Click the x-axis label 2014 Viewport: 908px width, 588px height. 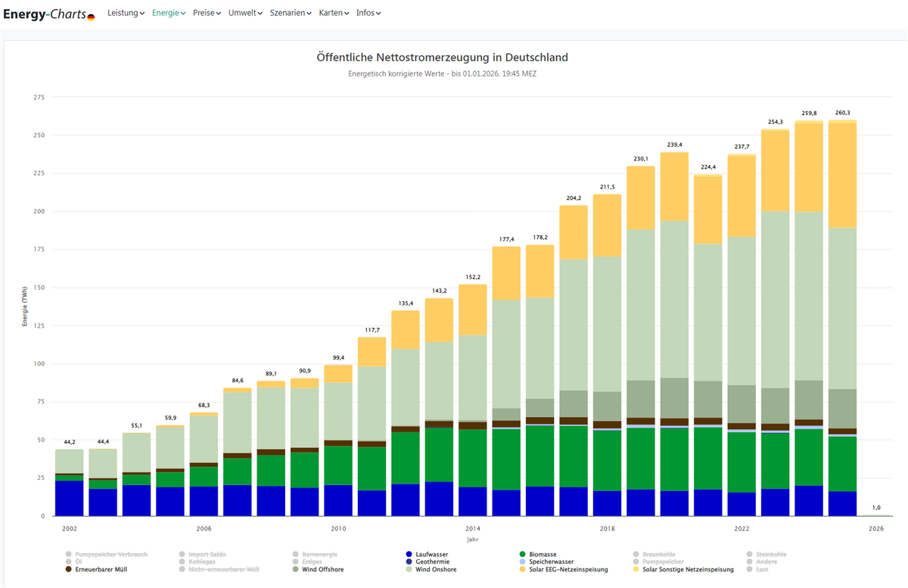coord(473,528)
